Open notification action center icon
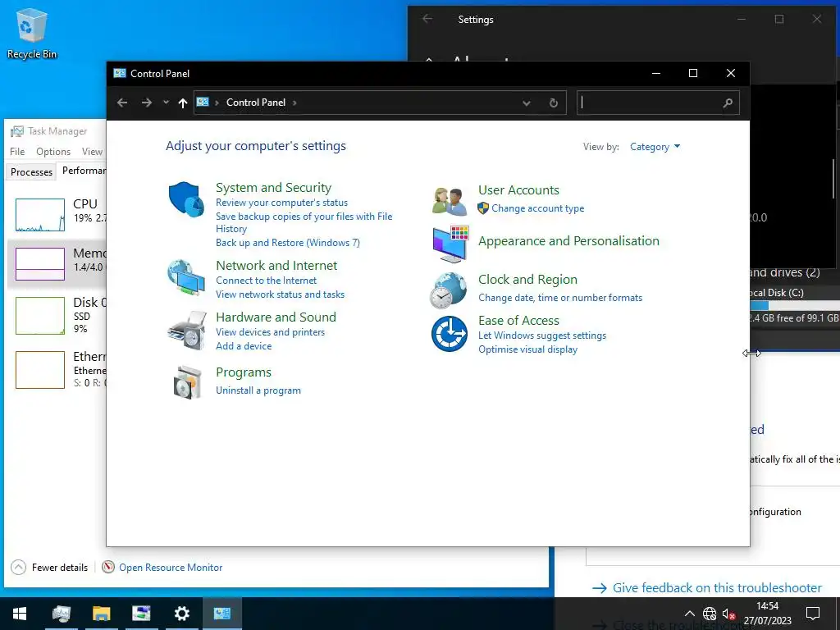Viewport: 840px width, 630px height. (813, 614)
